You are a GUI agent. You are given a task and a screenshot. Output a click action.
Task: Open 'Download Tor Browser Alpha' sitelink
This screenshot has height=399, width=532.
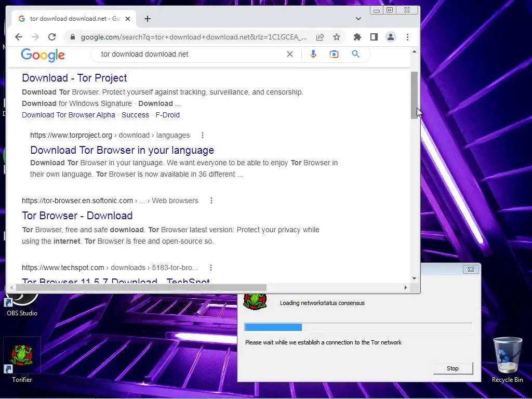point(69,115)
